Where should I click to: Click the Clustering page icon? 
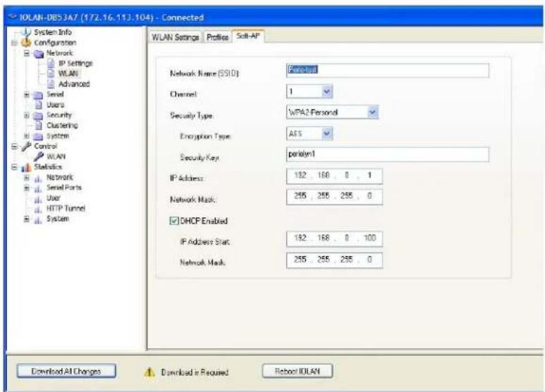point(39,125)
